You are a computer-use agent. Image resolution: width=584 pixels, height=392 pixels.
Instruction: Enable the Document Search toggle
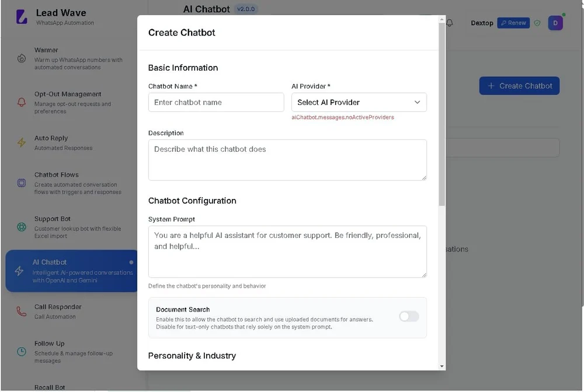click(x=409, y=316)
